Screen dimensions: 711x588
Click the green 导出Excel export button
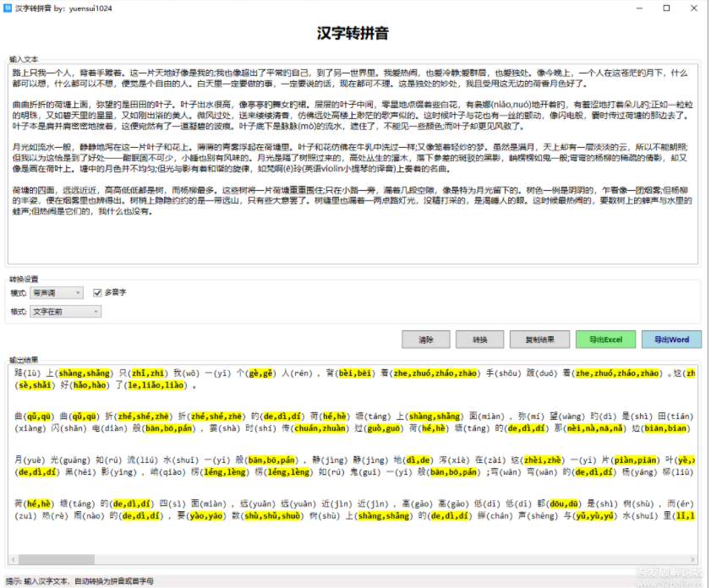(607, 339)
